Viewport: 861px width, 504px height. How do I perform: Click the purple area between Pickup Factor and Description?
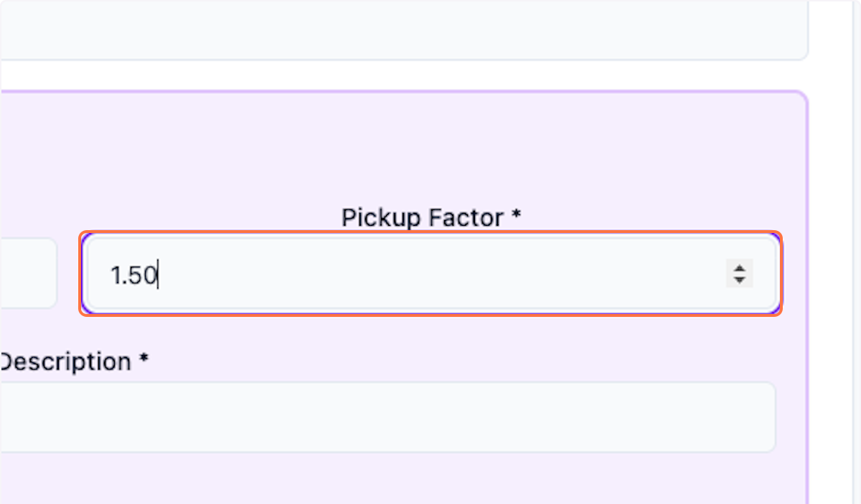(x=430, y=338)
